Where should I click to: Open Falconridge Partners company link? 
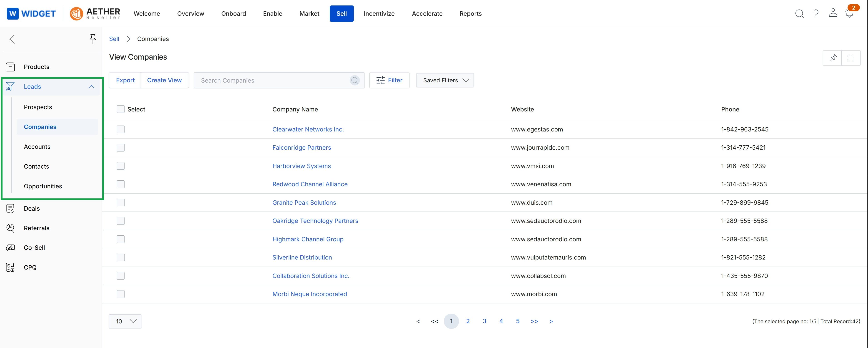(302, 148)
